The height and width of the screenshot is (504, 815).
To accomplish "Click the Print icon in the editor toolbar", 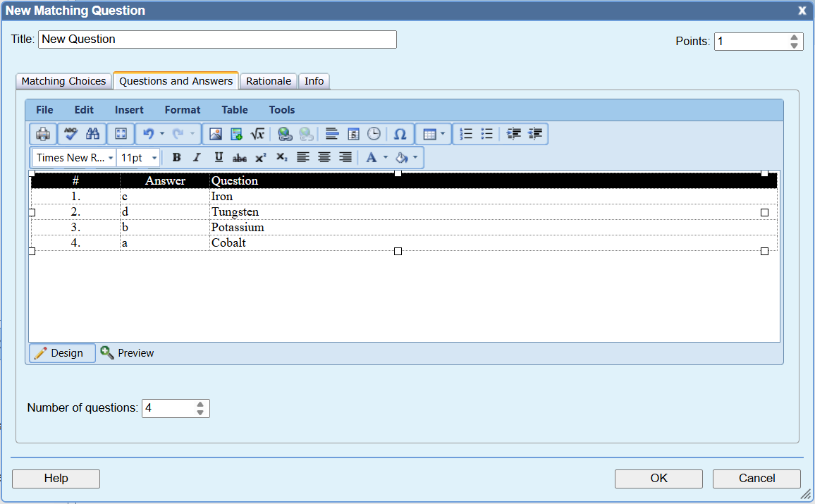I will click(x=42, y=133).
